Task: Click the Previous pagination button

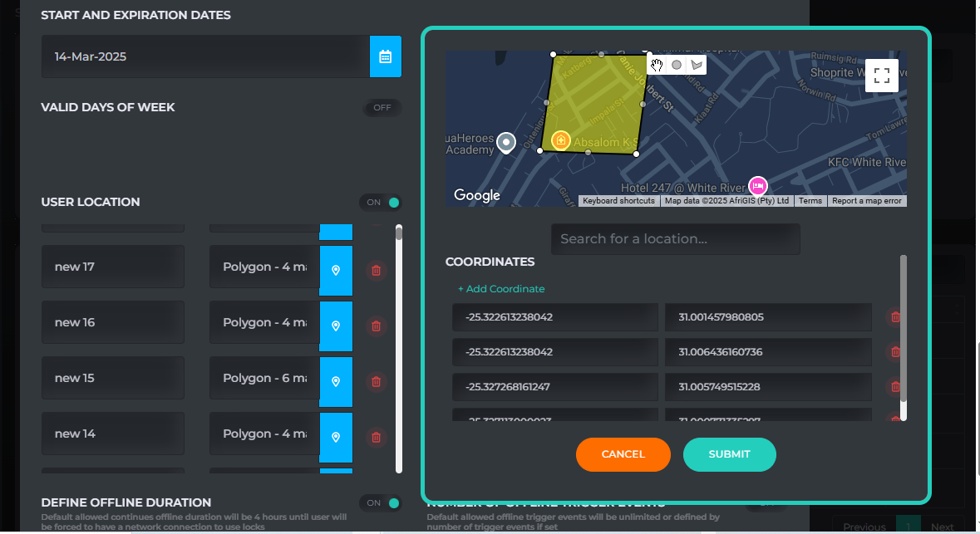Action: tap(864, 527)
